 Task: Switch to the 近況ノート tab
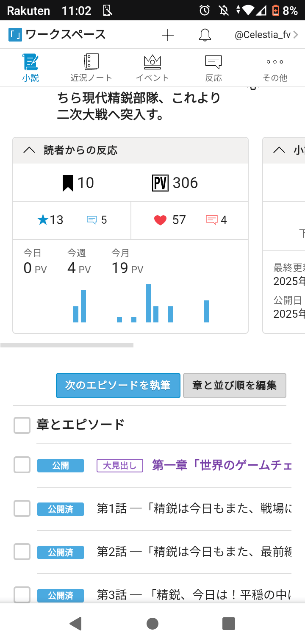(x=91, y=67)
